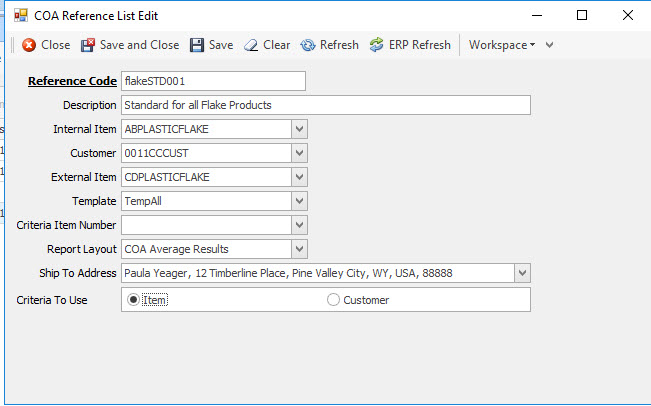Image resolution: width=651 pixels, height=406 pixels.
Task: Click the External Item field CDPLASTICFLAKE
Action: 207,177
